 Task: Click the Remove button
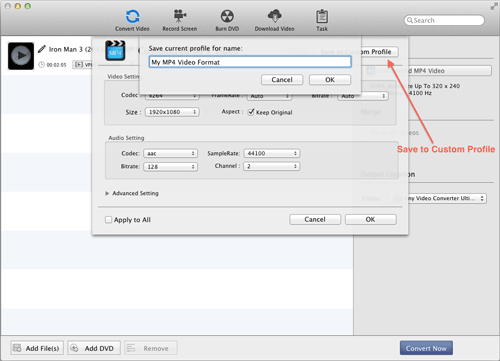[151, 348]
